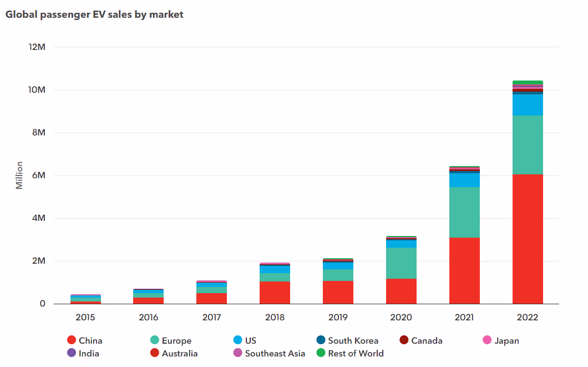Click the 12M y-axis label
588x367 pixels.
(37, 47)
